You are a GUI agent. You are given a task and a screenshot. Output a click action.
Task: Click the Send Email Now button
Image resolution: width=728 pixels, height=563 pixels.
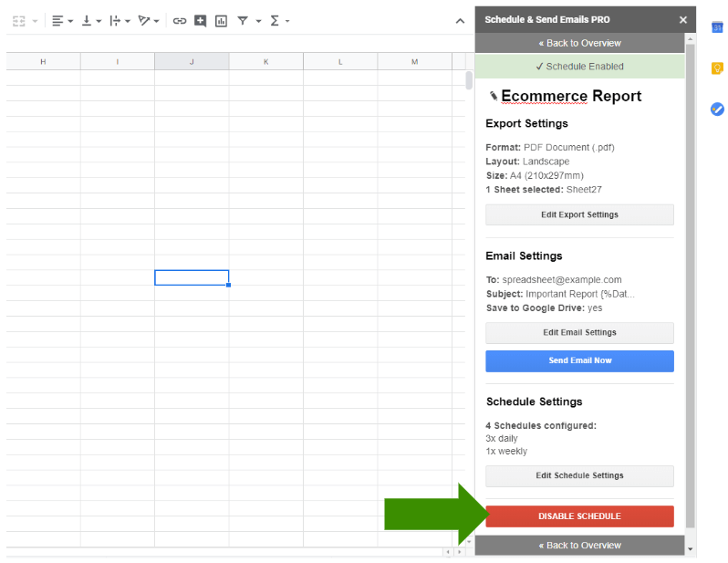[579, 360]
